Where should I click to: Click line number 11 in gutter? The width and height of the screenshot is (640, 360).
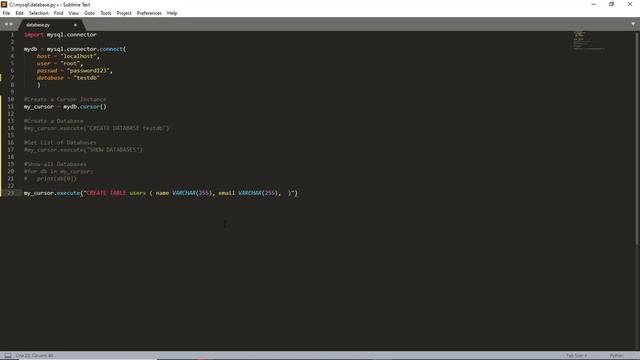pyautogui.click(x=11, y=107)
